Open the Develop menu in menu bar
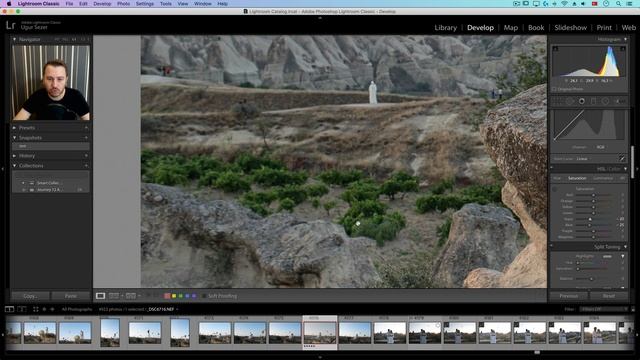 pos(102,4)
